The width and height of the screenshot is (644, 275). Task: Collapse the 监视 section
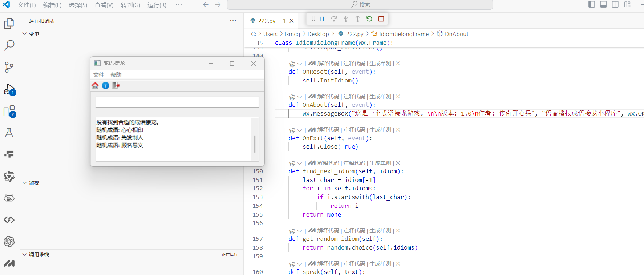25,183
